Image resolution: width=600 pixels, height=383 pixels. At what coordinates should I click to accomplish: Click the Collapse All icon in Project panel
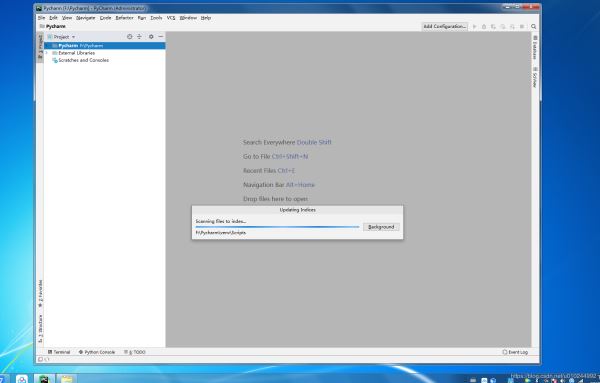click(x=139, y=37)
